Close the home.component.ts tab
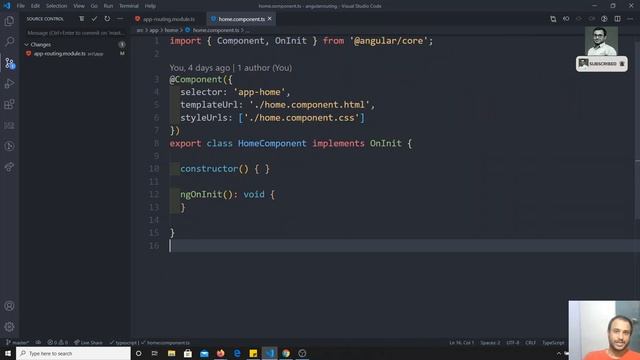Viewport: 640px width, 360px height. click(x=270, y=19)
